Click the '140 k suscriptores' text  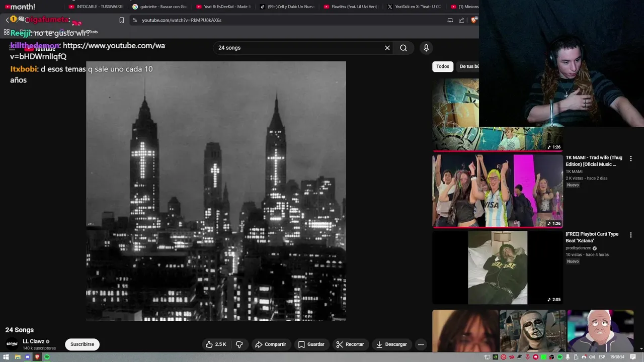[x=39, y=348]
